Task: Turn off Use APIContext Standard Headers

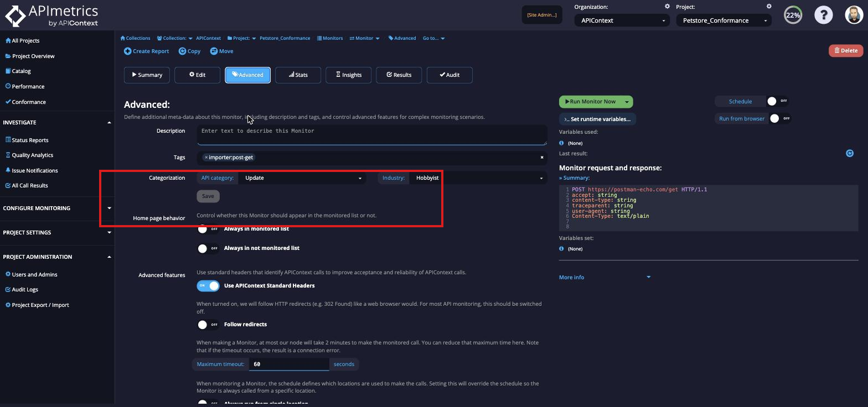Action: 208,286
